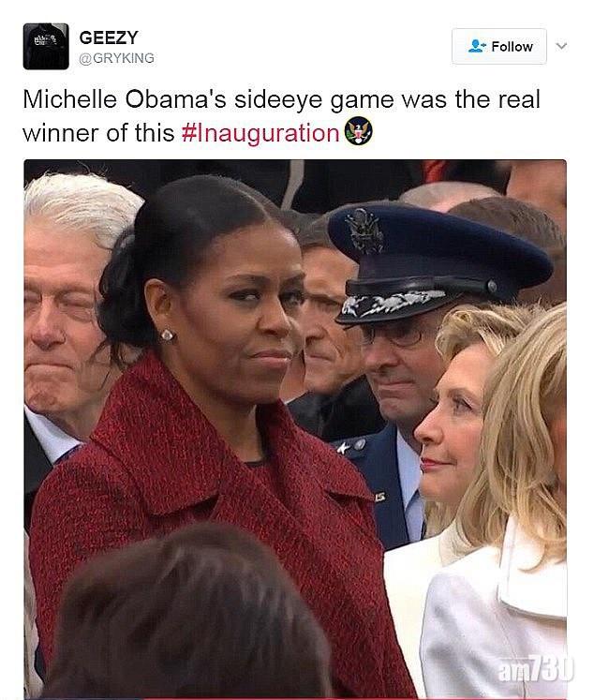Click the star pin on uniform shoulder
594x700 pixels.
click(x=342, y=446)
